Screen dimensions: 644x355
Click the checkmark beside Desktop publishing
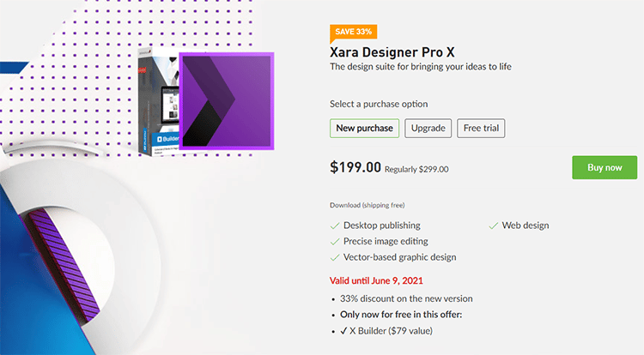[335, 226]
